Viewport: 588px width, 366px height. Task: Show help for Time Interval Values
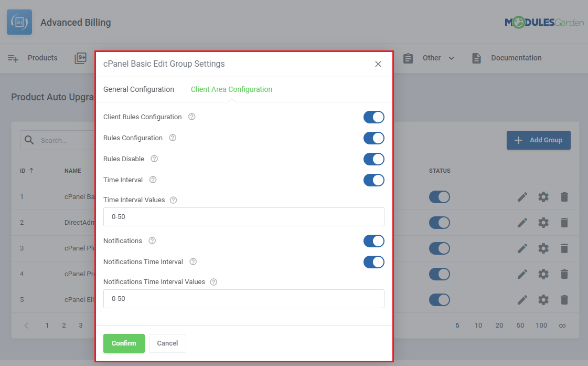pos(173,200)
